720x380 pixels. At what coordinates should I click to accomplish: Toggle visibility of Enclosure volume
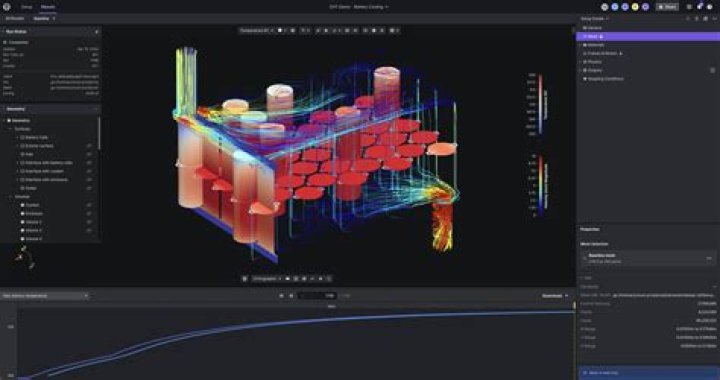(89, 214)
